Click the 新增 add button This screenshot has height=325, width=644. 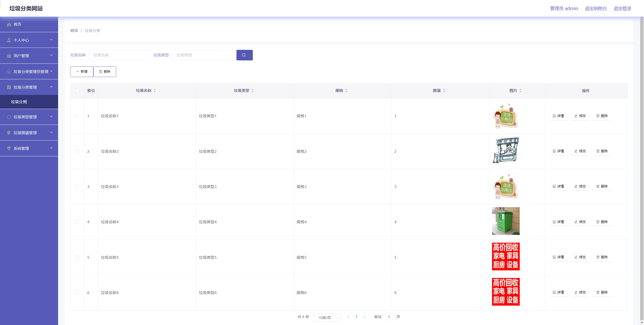[82, 72]
